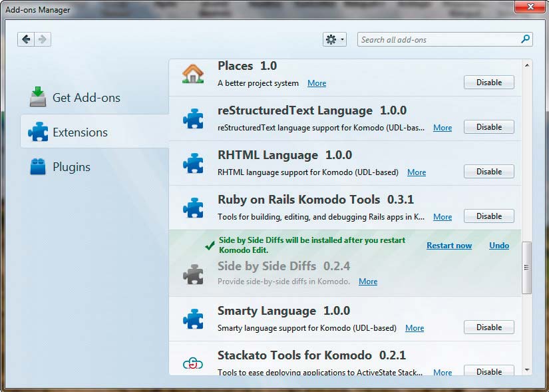Click the green install checkmark icon
Image resolution: width=549 pixels, height=392 pixels.
coord(210,246)
